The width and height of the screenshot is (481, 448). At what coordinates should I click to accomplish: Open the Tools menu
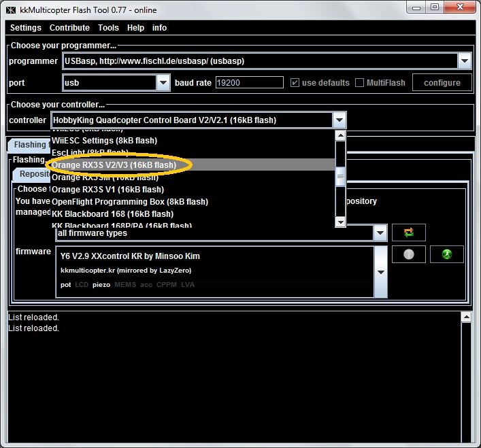(x=108, y=28)
